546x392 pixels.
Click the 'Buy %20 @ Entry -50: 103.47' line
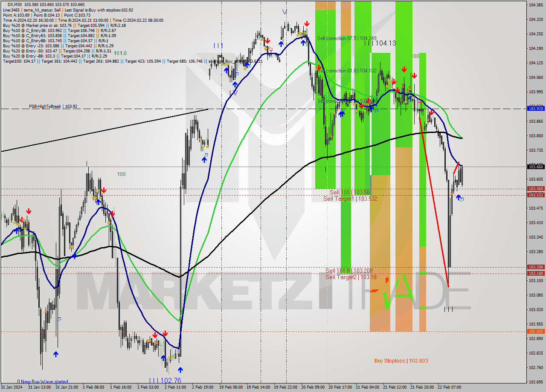tap(57, 51)
